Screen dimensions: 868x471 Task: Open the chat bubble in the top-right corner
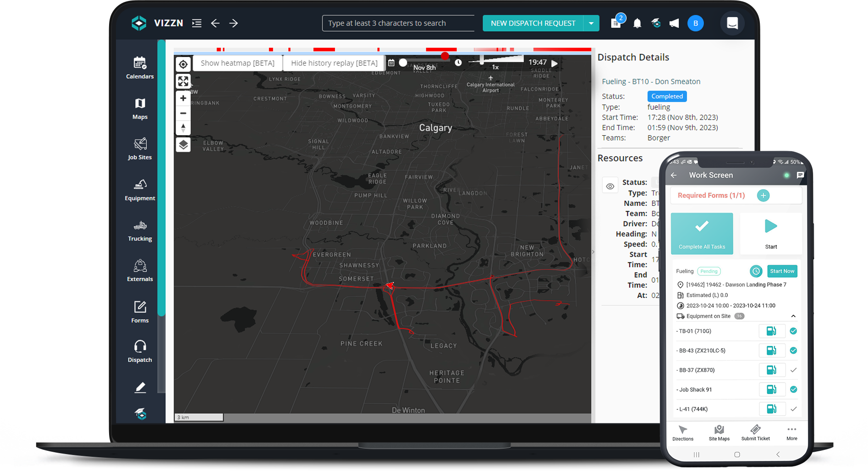coord(732,23)
